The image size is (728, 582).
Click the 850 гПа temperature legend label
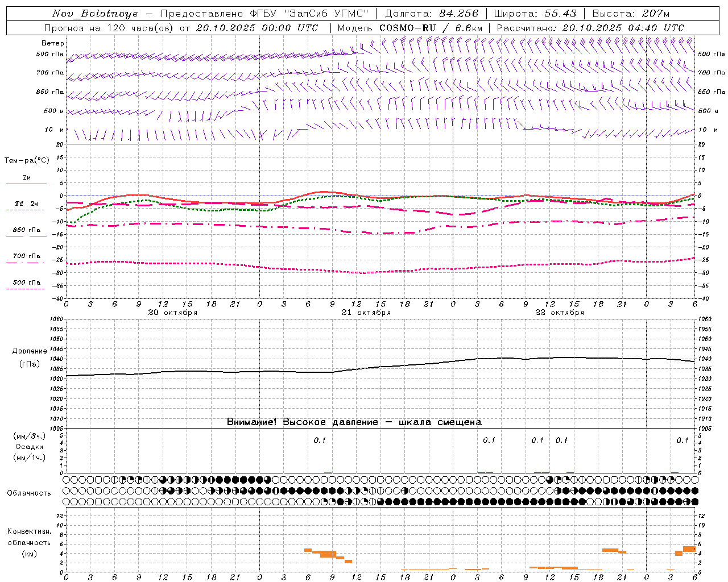(x=27, y=230)
